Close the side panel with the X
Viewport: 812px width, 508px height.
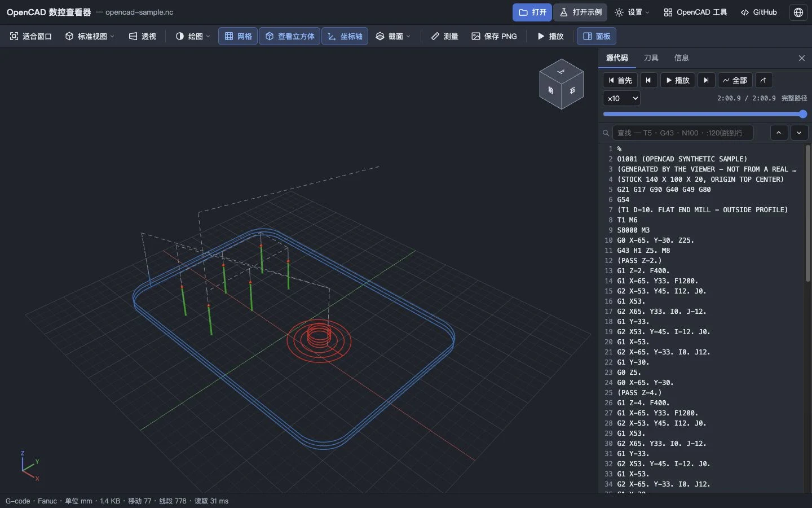coord(802,58)
